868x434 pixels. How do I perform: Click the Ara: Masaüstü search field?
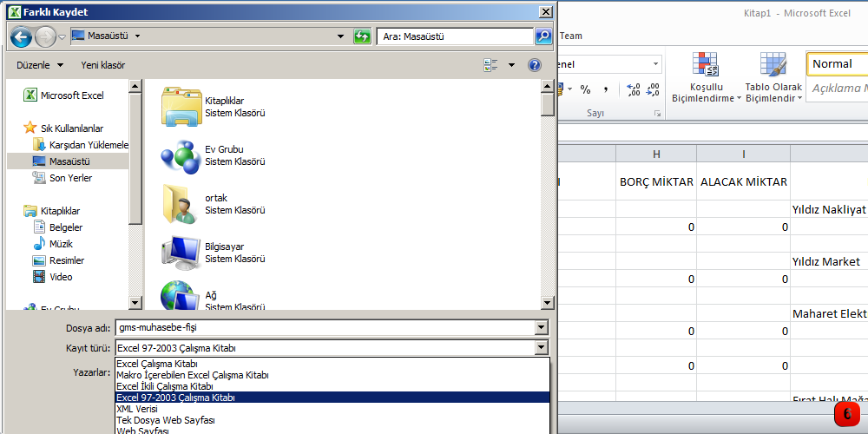click(x=455, y=36)
